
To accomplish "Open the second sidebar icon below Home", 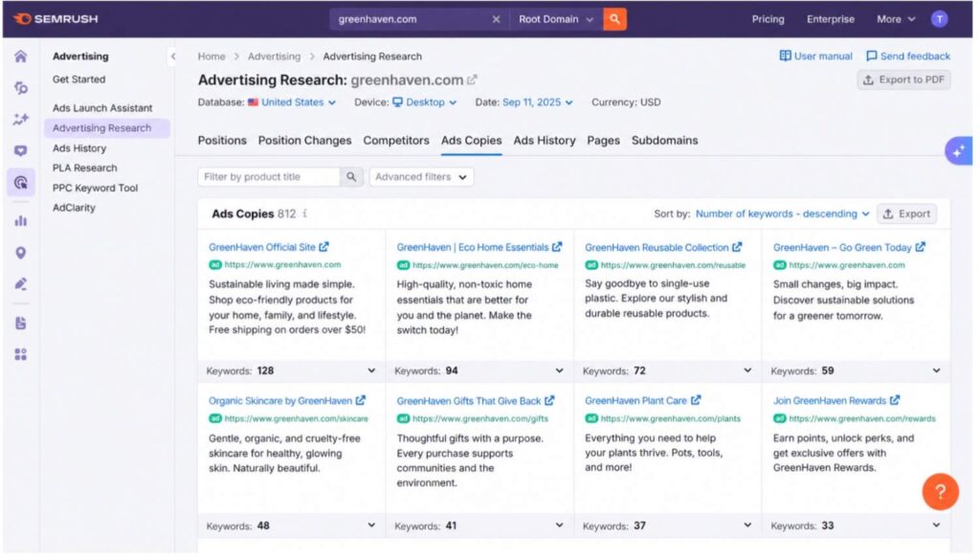I will (21, 88).
